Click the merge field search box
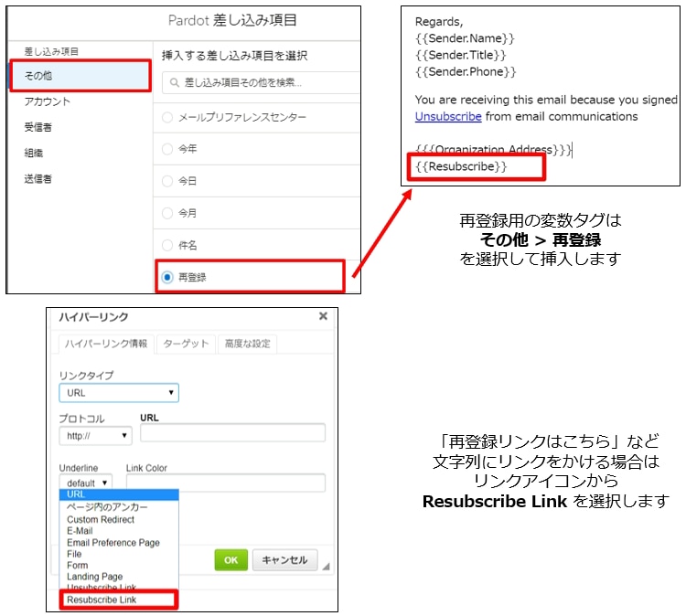This screenshot has width=686, height=616. (261, 82)
